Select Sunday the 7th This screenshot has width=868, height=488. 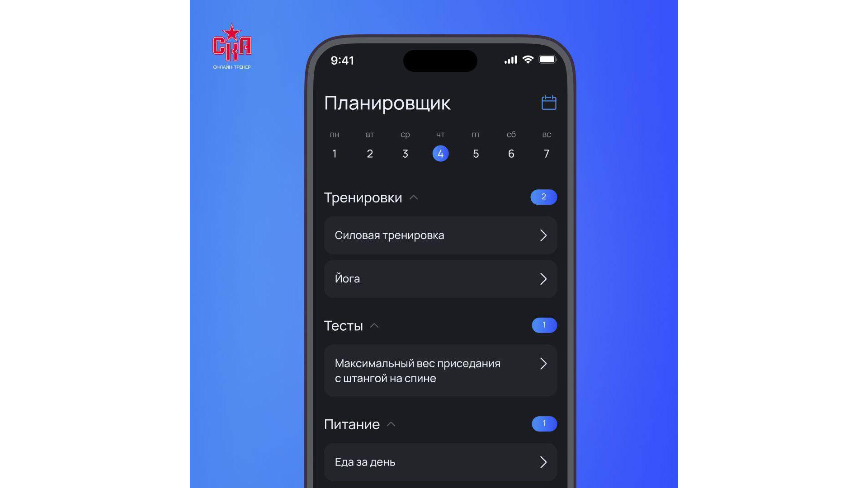(546, 153)
